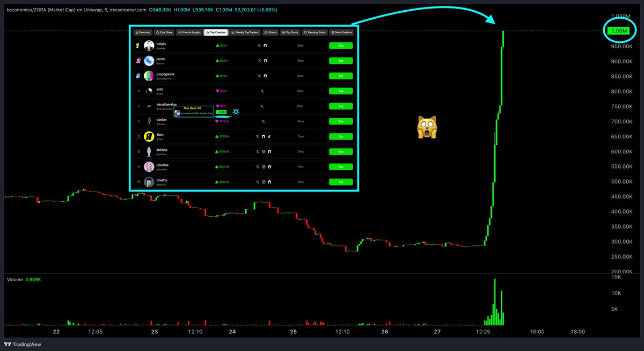This screenshot has width=644, height=351.
Task: Click the kazonomics/ZORA chart title
Action: (x=76, y=9)
